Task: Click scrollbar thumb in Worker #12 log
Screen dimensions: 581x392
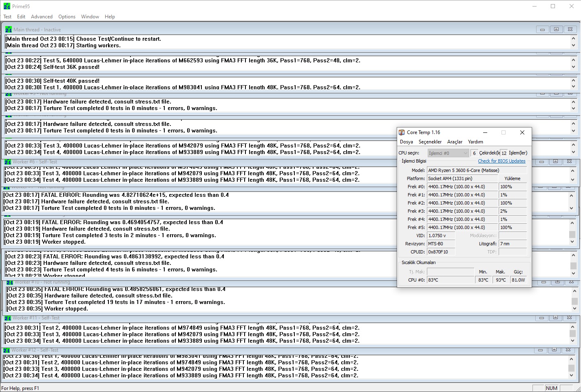Action: pyautogui.click(x=571, y=368)
